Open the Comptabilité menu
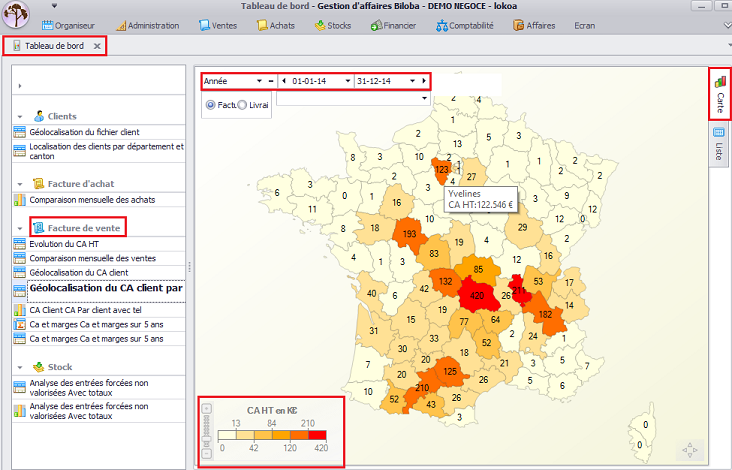 point(465,26)
